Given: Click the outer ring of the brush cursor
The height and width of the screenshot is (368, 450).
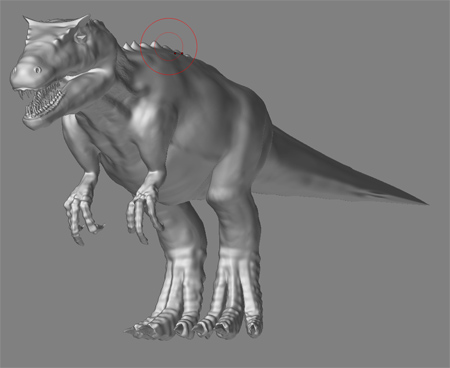Looking at the screenshot, I should [x=169, y=18].
